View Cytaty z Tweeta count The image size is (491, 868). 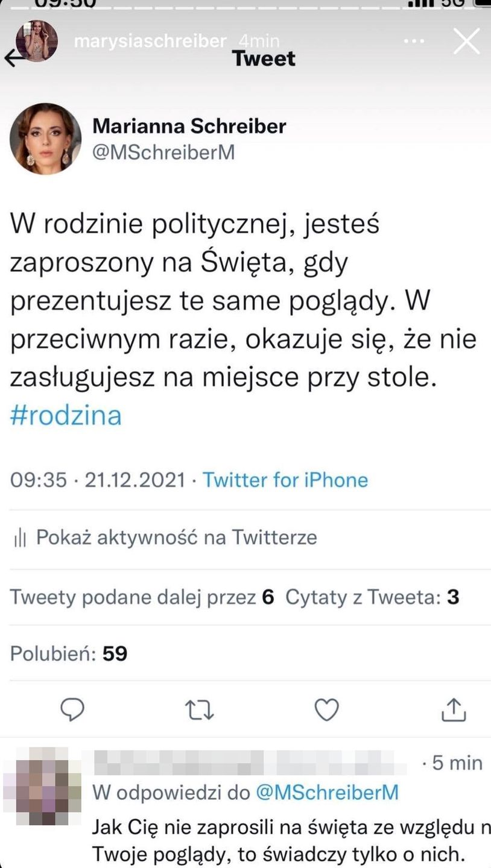click(372, 597)
